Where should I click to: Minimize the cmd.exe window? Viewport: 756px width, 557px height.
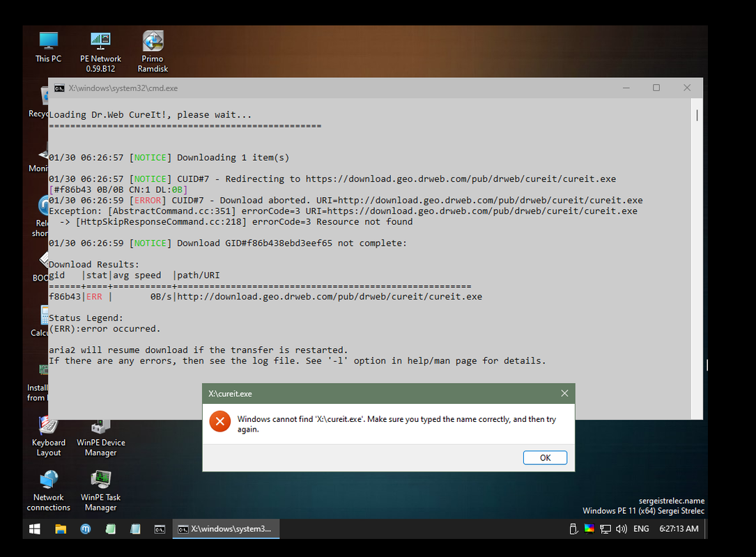626,88
